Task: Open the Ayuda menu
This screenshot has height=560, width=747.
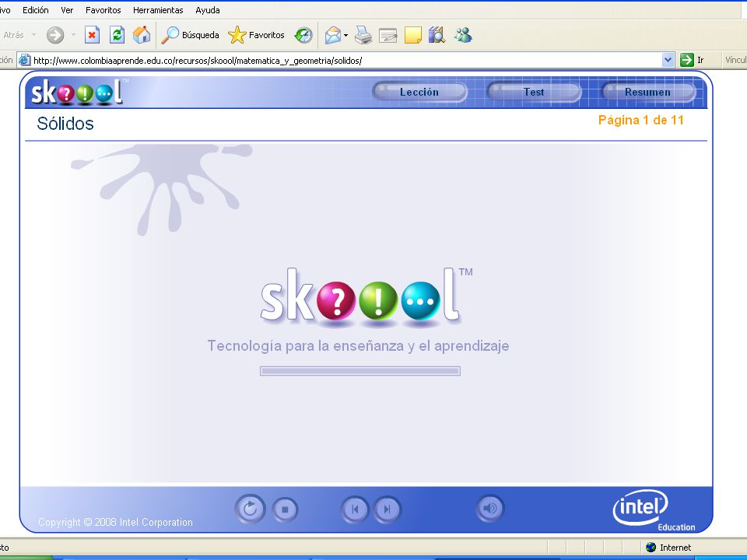Action: point(208,10)
